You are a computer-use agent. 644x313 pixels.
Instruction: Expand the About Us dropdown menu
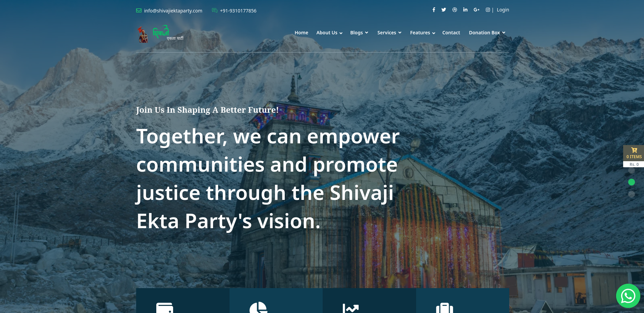[x=329, y=33]
